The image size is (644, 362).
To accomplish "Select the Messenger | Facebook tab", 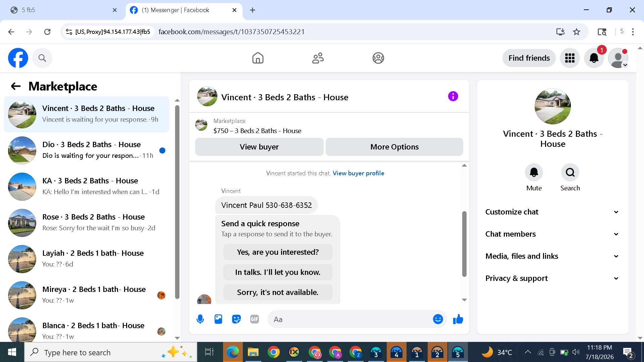I will tap(184, 10).
